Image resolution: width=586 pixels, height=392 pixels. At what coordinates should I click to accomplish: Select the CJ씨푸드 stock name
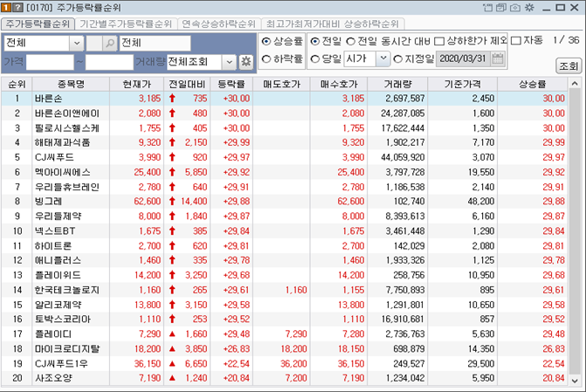[x=54, y=157]
